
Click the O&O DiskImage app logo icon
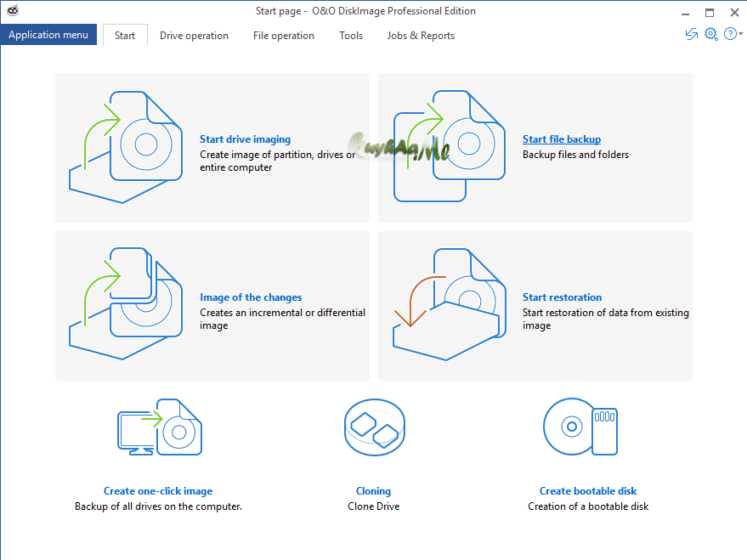13,10
